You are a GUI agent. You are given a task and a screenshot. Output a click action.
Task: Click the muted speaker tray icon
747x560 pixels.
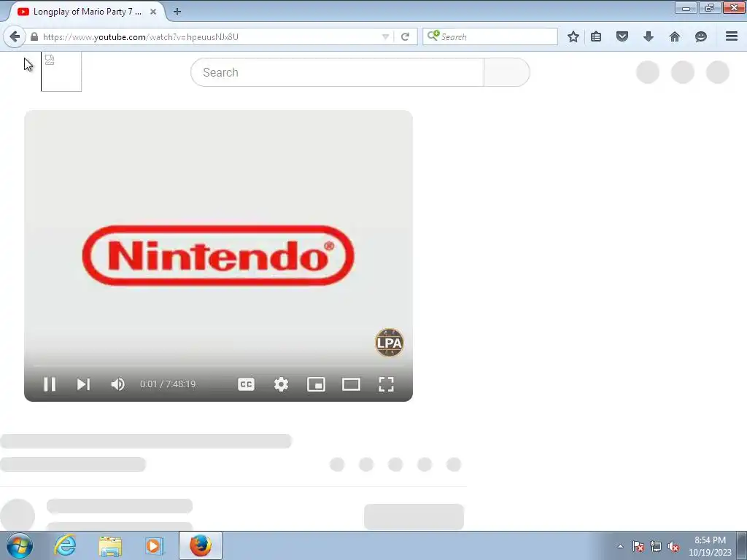[673, 546]
